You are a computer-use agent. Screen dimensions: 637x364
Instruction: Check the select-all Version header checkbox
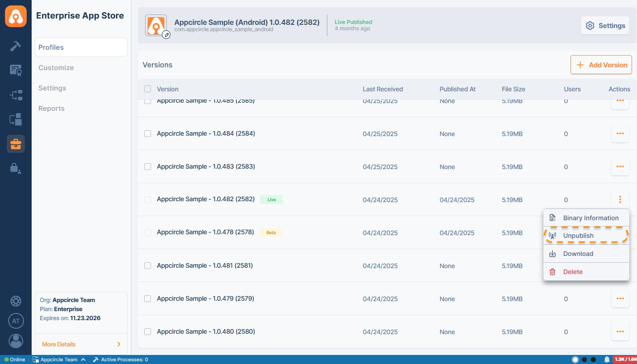pyautogui.click(x=147, y=89)
